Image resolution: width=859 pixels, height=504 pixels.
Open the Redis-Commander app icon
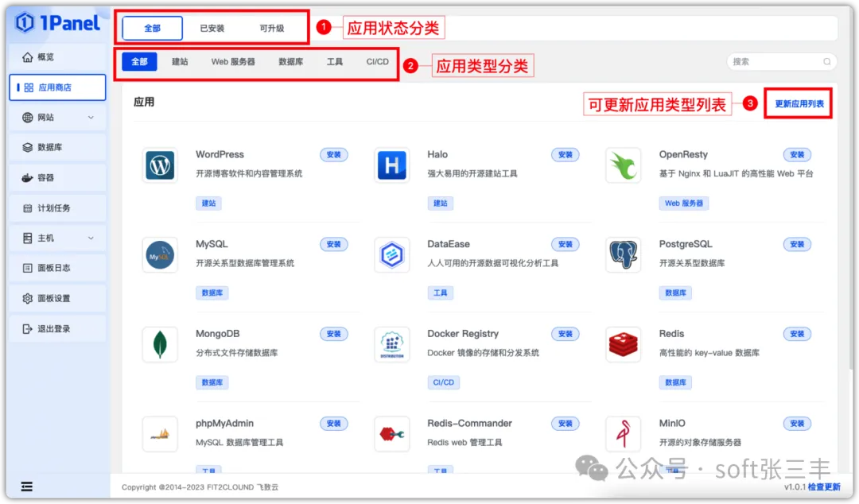point(391,434)
